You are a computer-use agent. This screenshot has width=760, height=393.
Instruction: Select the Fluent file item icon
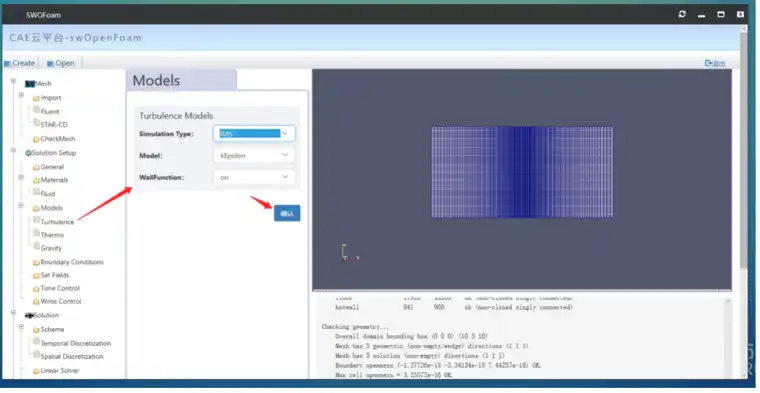(x=36, y=110)
